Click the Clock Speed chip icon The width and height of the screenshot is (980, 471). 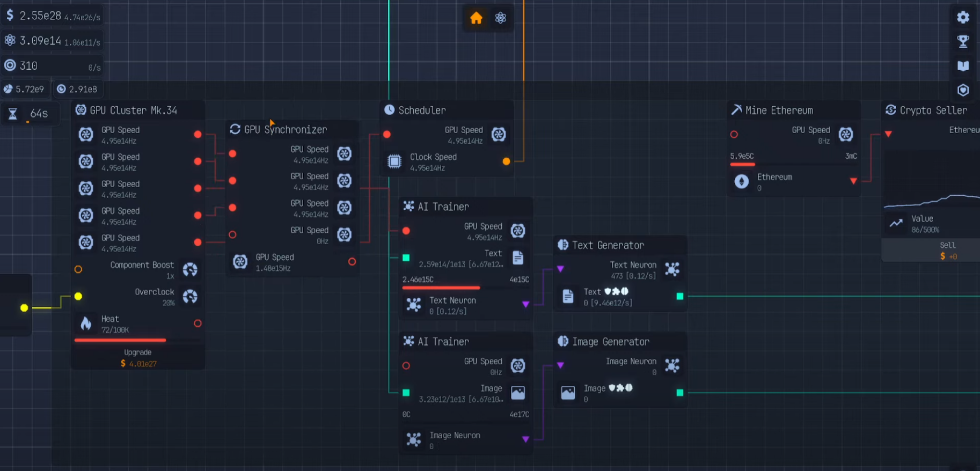point(394,161)
